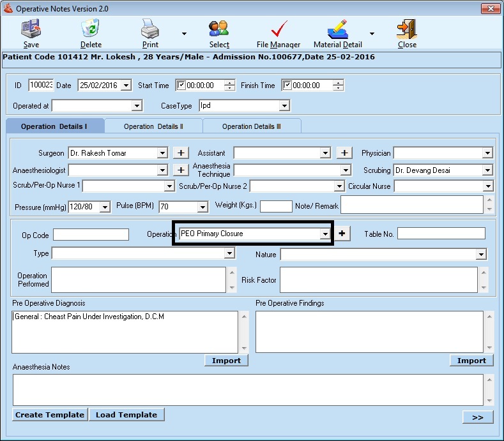Viewport: 504px width, 441px height.
Task: Click the Save toolbar icon
Action: (31, 29)
